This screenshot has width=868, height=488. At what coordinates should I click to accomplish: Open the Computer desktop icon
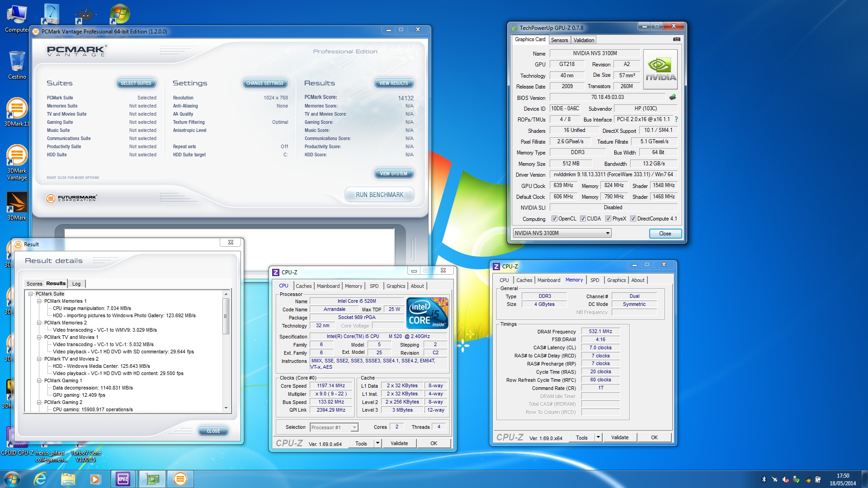click(17, 19)
